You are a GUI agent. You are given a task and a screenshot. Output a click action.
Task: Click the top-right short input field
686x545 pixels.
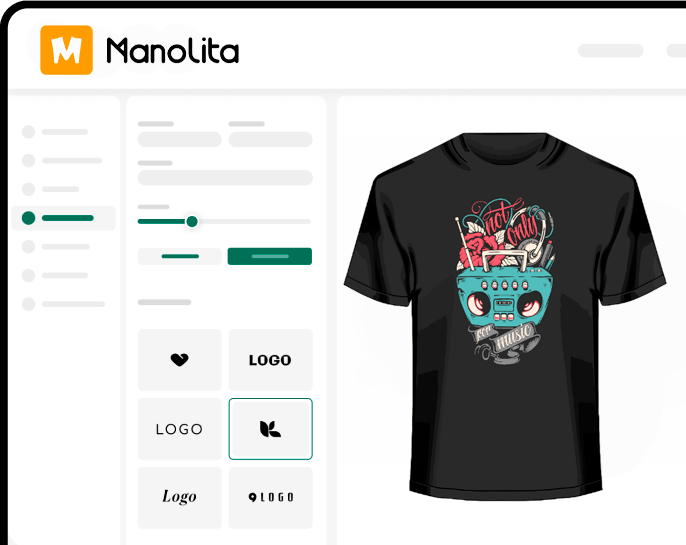270,140
